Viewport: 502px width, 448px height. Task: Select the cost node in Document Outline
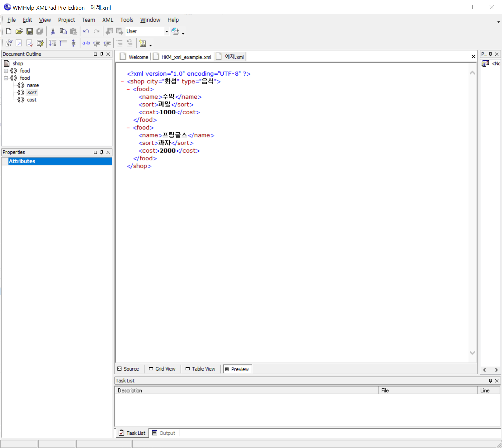(32, 100)
